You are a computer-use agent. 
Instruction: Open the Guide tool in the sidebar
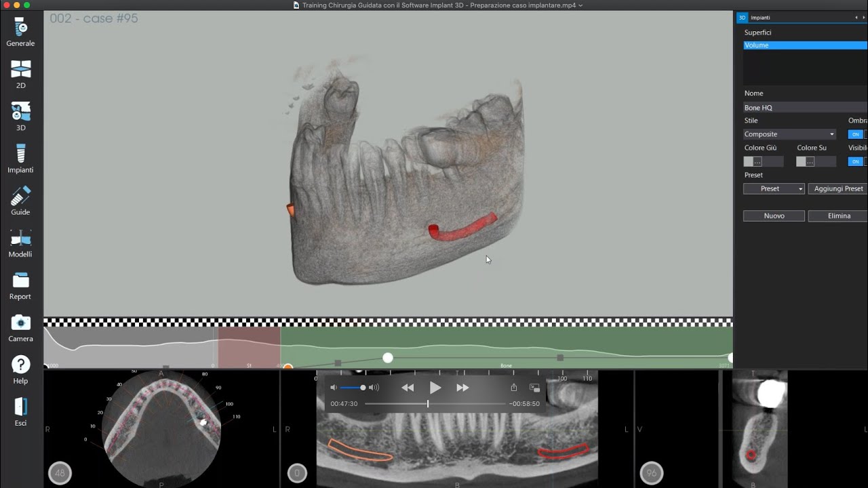click(x=20, y=201)
